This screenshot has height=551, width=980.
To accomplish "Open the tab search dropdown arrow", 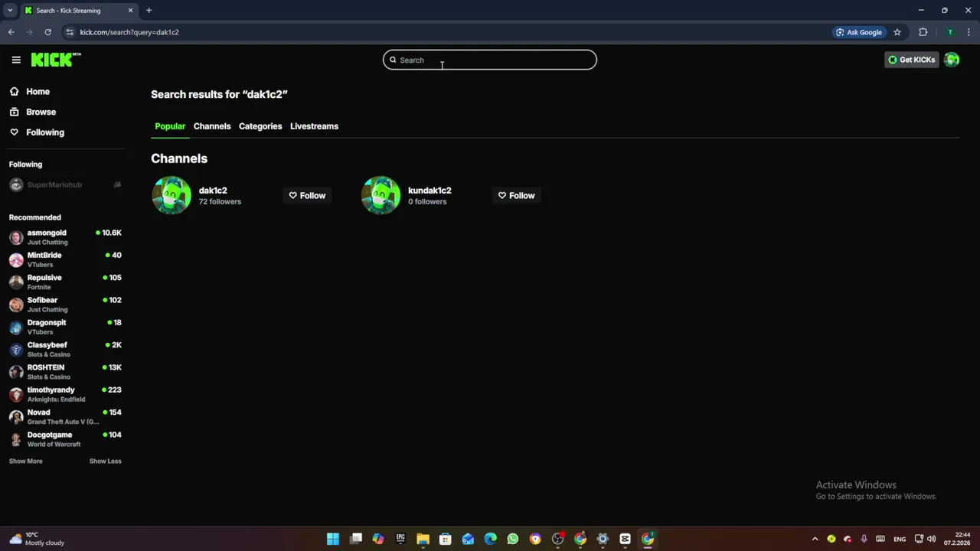I will [x=10, y=10].
